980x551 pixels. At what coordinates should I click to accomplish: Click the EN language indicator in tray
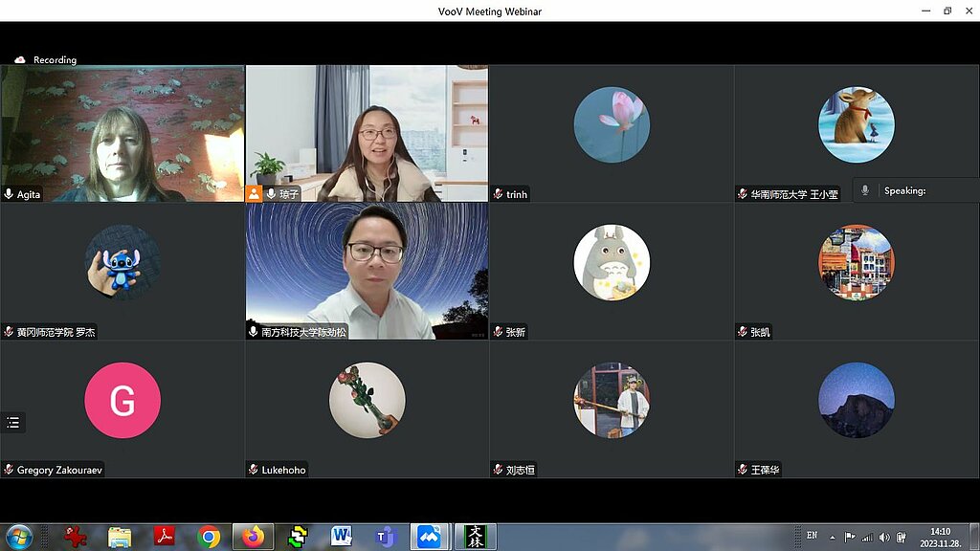[x=812, y=535]
